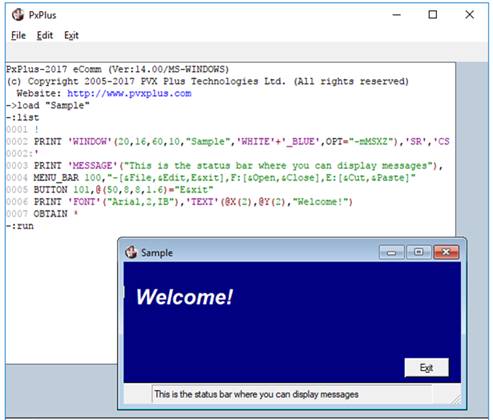Open the www.pvxplus.com website link

coord(129,93)
